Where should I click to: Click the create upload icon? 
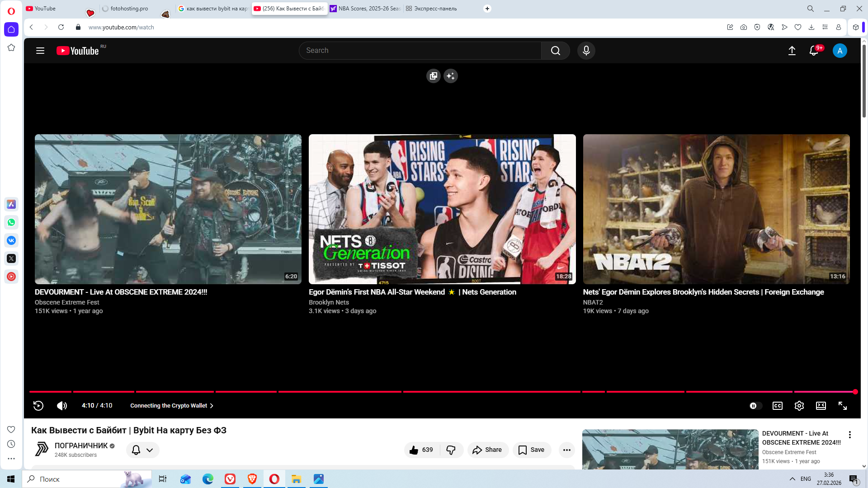(792, 51)
